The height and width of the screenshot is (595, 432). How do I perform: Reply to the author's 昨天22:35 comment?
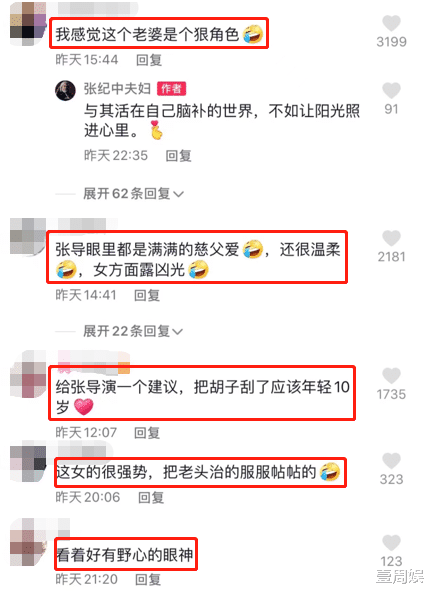[x=178, y=156]
